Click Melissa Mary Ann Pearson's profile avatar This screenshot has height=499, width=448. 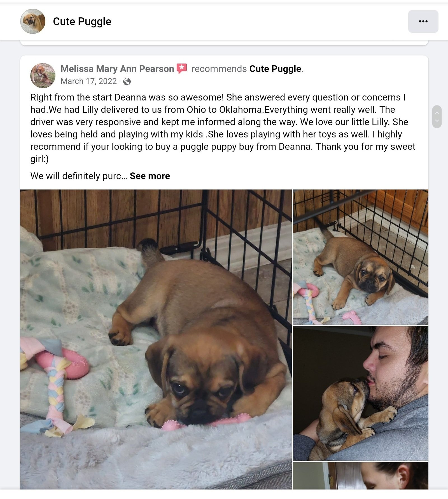pyautogui.click(x=43, y=75)
